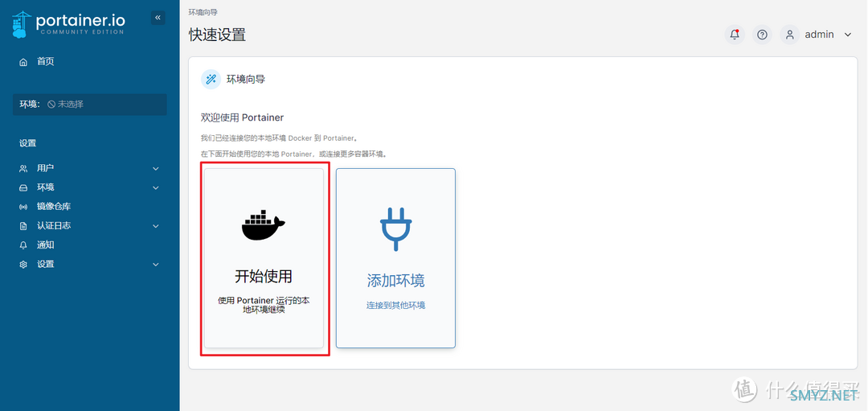Open the admin account dropdown arrow

(848, 35)
